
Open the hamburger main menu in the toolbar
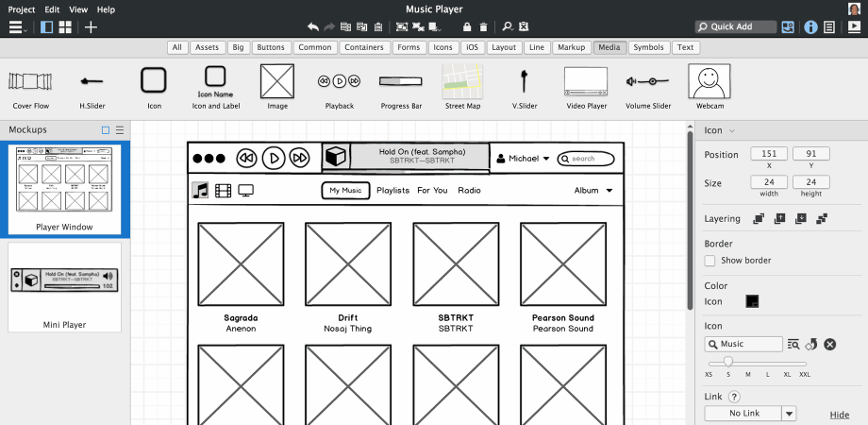(x=17, y=26)
